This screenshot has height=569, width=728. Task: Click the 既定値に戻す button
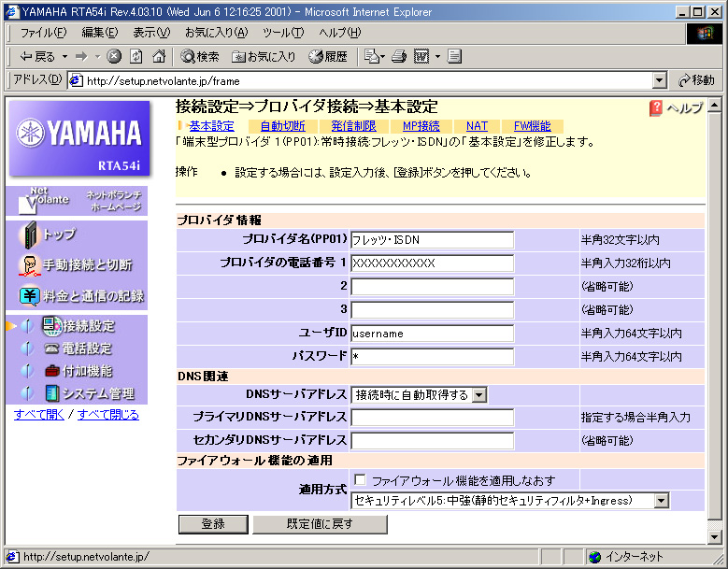click(x=320, y=524)
